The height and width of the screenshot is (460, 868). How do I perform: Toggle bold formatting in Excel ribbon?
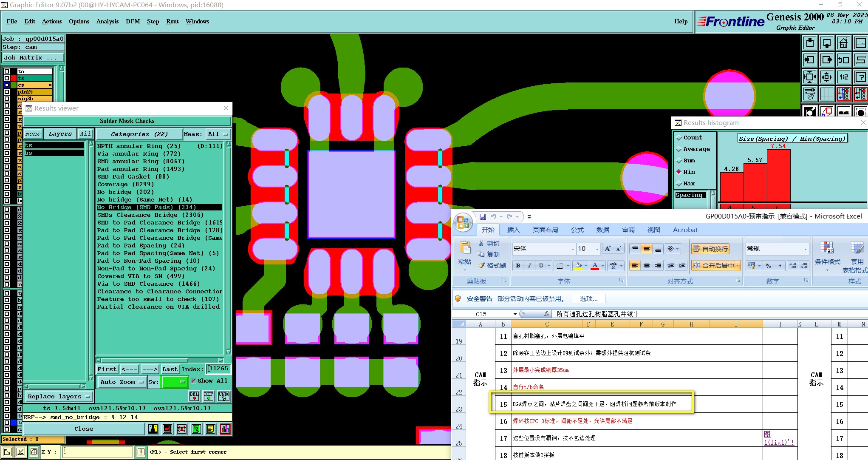tap(518, 266)
